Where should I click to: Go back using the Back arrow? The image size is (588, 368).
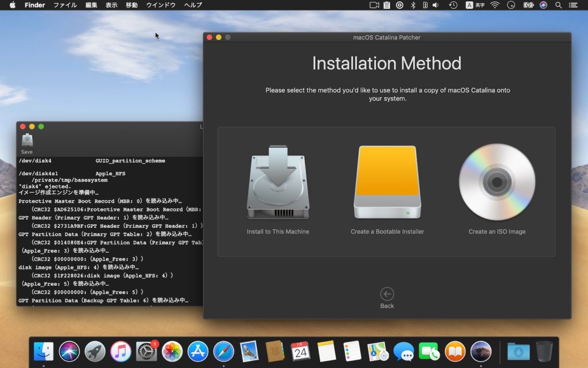click(x=387, y=294)
